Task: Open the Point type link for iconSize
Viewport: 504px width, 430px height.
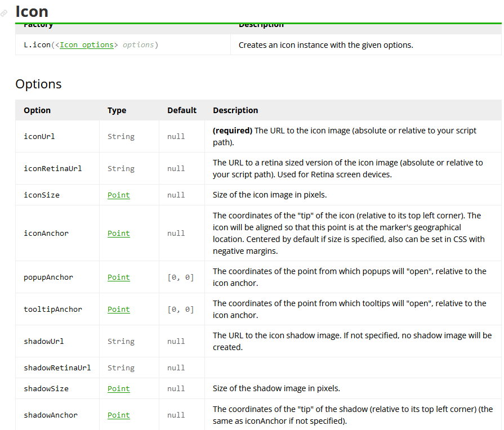Action: click(118, 195)
